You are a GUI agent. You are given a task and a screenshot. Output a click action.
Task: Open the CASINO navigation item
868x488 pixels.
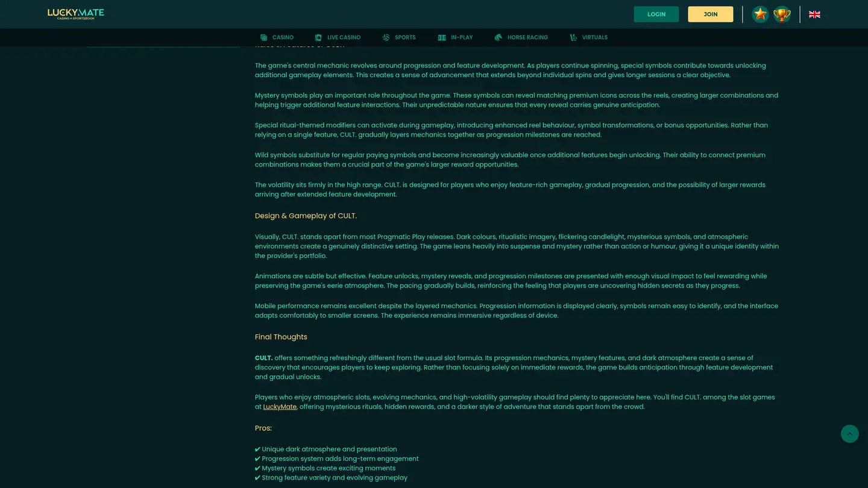point(277,37)
